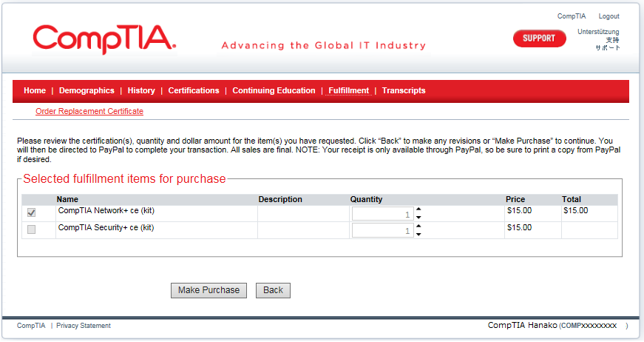The image size is (644, 342).
Task: Click the Security+ quantity input field
Action: click(x=382, y=231)
